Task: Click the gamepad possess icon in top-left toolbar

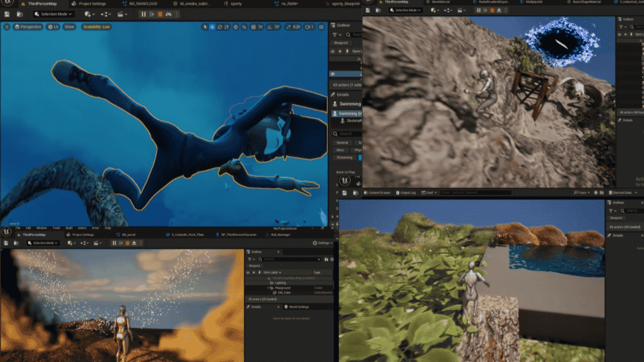Action: [169, 14]
